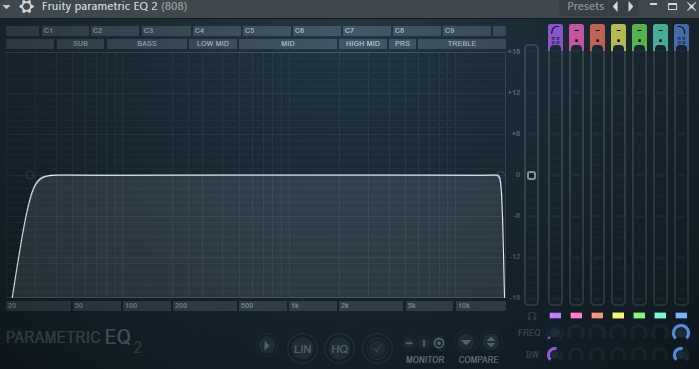Select the minus monitor mode option
Image resolution: width=699 pixels, height=369 pixels.
tap(409, 343)
